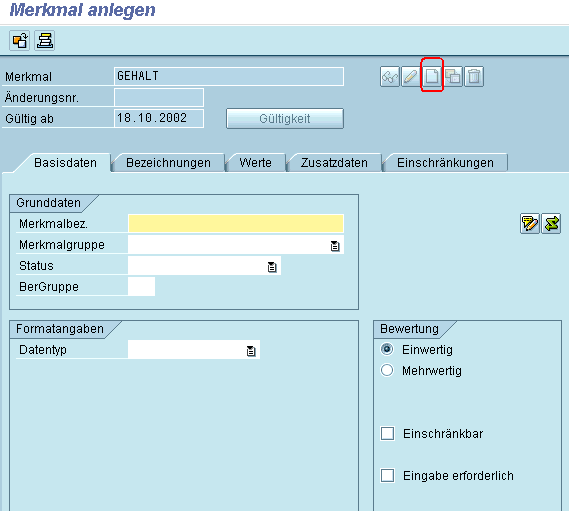Expand the Datentyp dropdown

(251, 351)
